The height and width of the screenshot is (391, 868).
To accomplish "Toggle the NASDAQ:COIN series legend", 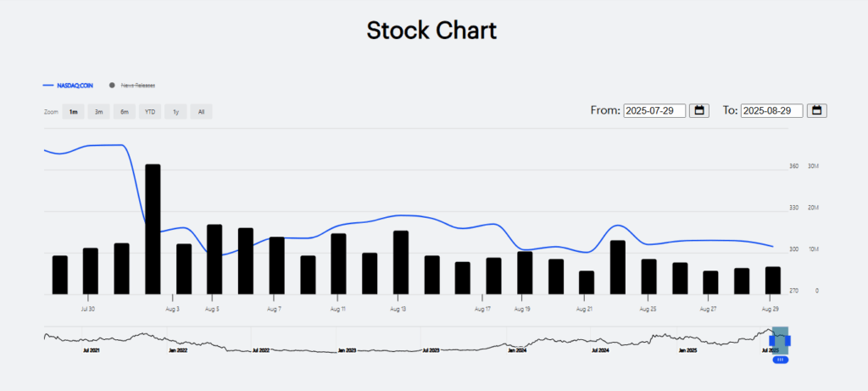I will 68,86.
